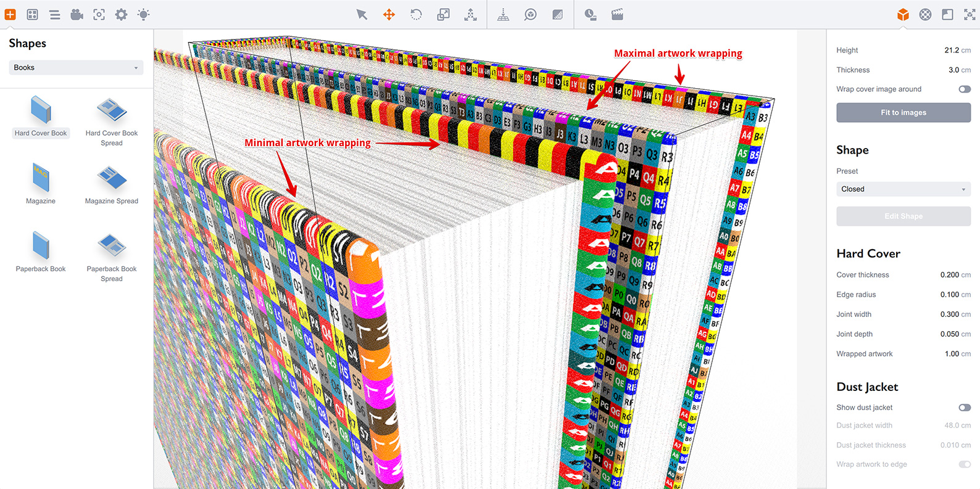The height and width of the screenshot is (489, 980).
Task: Open the scene grid view icon
Action: pyautogui.click(x=33, y=14)
